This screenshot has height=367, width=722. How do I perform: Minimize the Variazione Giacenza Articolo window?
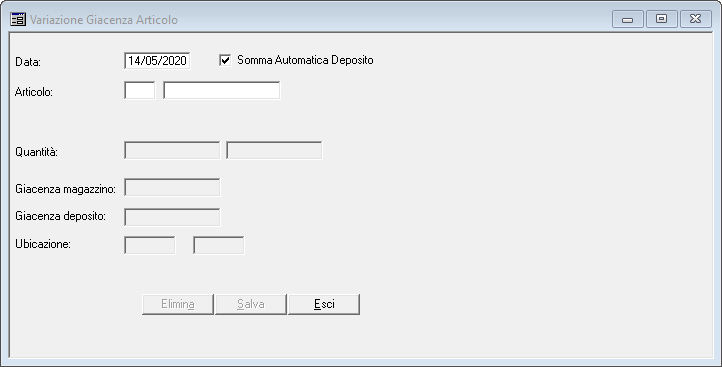(628, 19)
